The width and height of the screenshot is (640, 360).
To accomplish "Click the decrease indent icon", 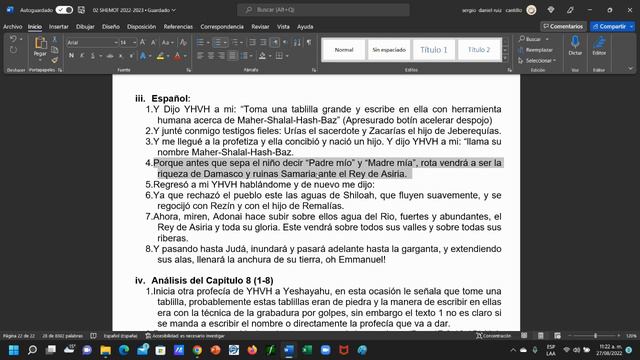I will (x=252, y=42).
